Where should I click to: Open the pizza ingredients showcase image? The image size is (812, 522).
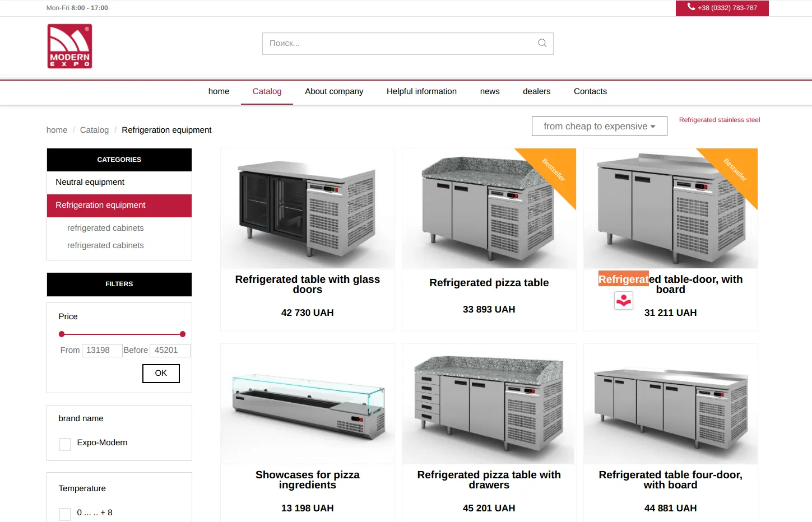[308, 404]
